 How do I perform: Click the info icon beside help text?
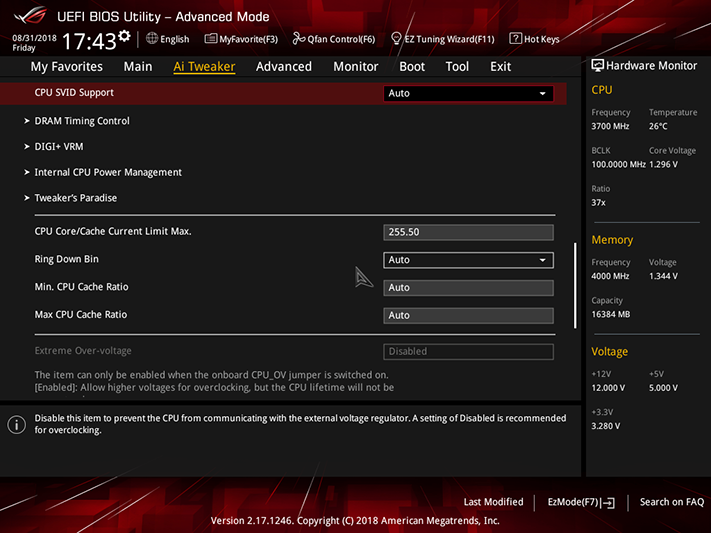coord(17,425)
